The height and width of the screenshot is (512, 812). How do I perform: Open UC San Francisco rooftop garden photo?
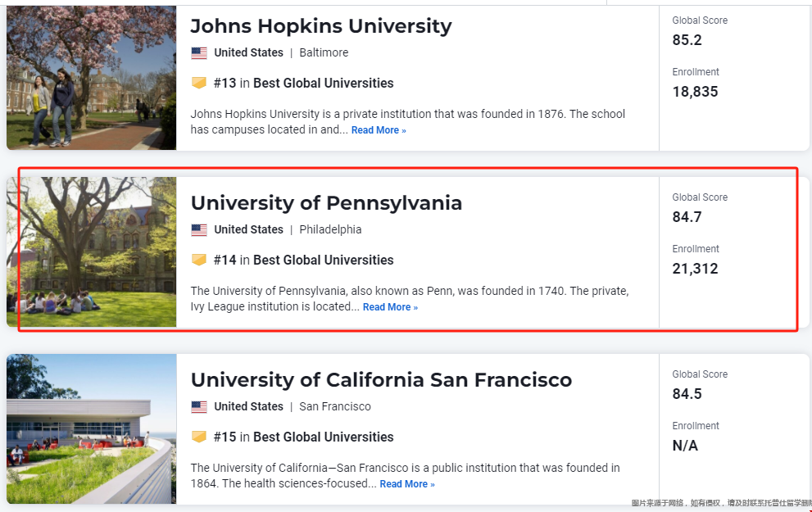pos(91,428)
